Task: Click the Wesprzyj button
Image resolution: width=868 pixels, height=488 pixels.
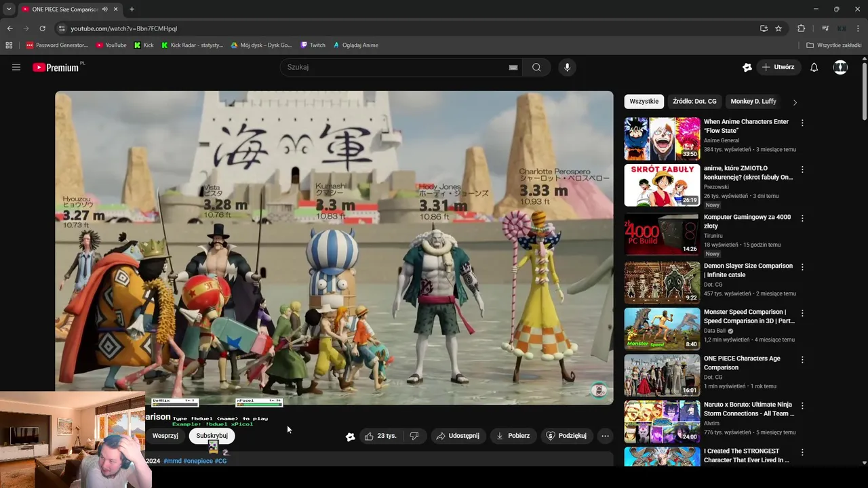Action: [x=165, y=436]
